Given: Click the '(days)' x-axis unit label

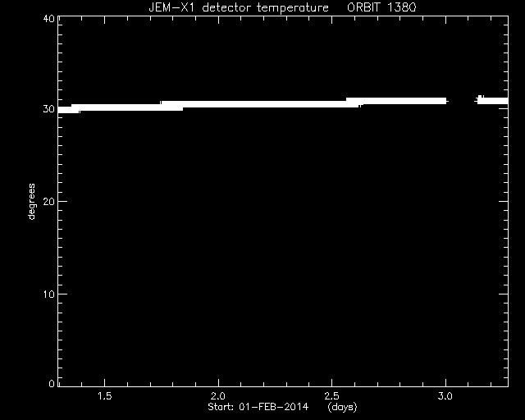Looking at the screenshot, I should coord(342,407).
